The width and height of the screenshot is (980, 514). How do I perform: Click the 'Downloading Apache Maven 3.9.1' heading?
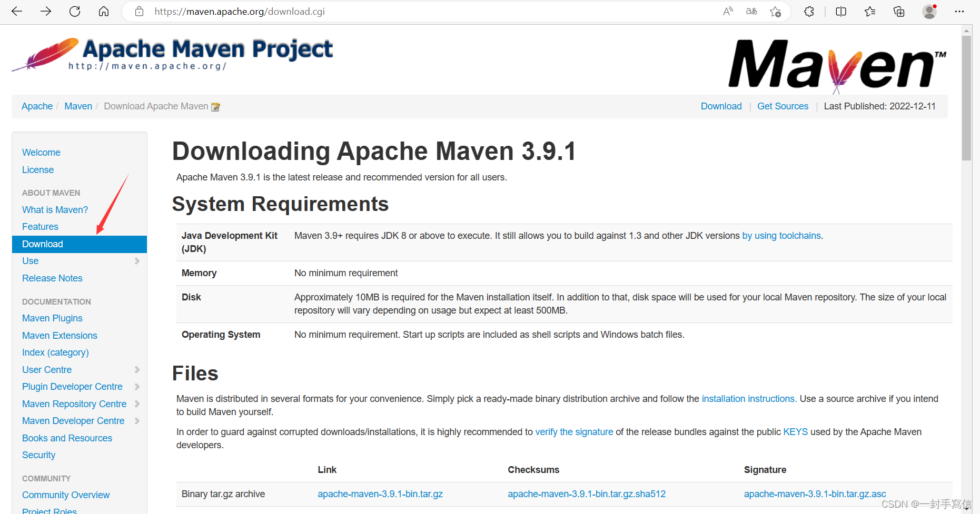click(x=374, y=152)
